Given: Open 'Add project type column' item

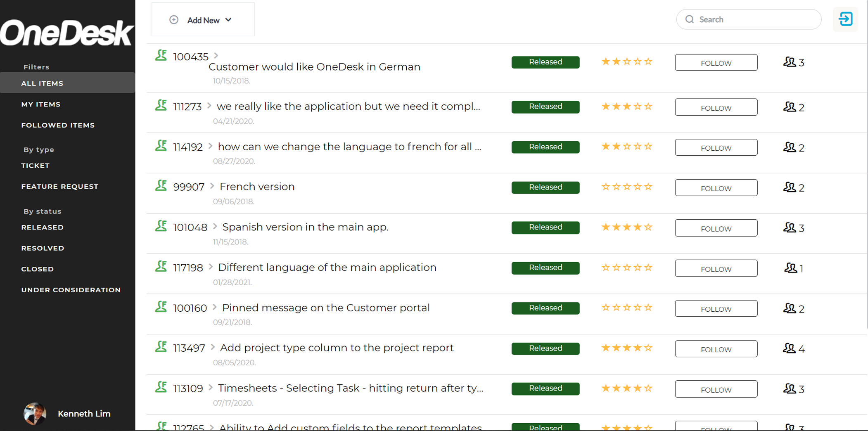Looking at the screenshot, I should click(x=337, y=348).
